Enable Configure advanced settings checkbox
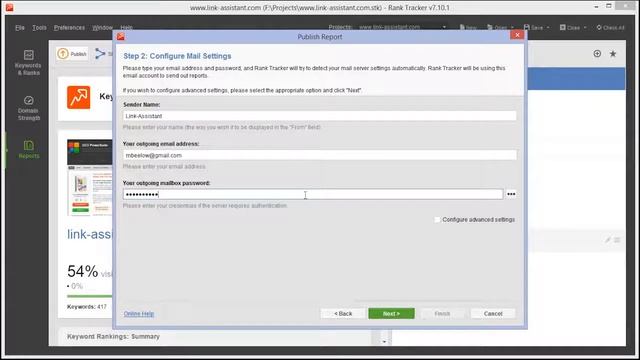640x360 pixels. click(437, 220)
